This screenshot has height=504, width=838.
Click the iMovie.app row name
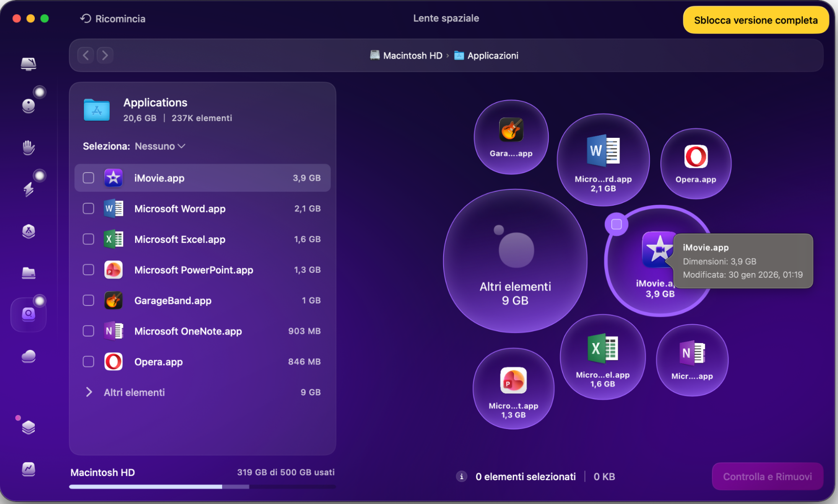coord(159,178)
